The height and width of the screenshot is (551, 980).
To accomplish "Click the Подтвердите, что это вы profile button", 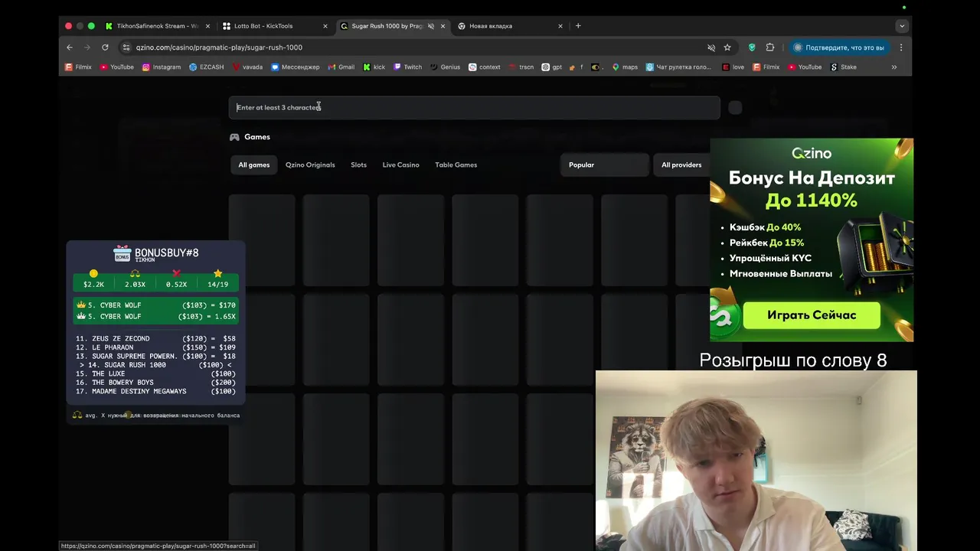I will [840, 47].
